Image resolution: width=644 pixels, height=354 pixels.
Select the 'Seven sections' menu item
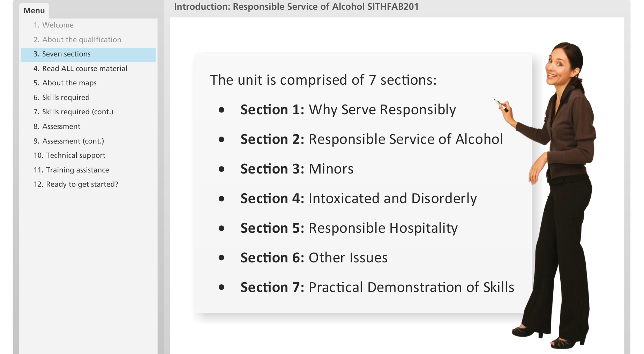tap(62, 54)
